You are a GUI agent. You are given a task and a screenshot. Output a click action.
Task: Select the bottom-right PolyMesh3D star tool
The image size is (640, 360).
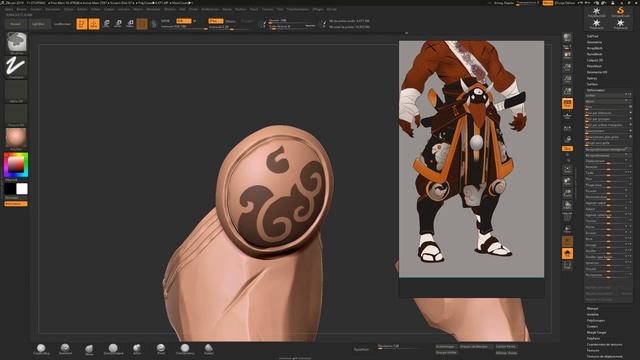coord(620,24)
